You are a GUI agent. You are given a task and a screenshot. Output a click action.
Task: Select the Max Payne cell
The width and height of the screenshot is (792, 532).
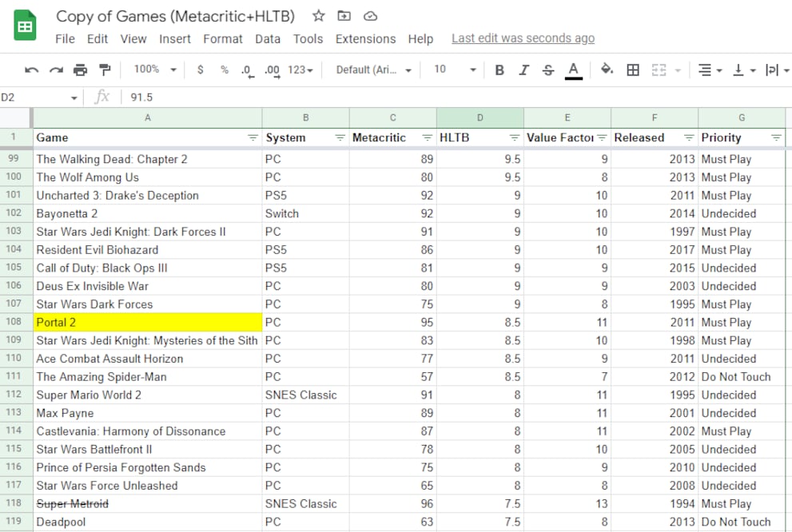(148, 413)
